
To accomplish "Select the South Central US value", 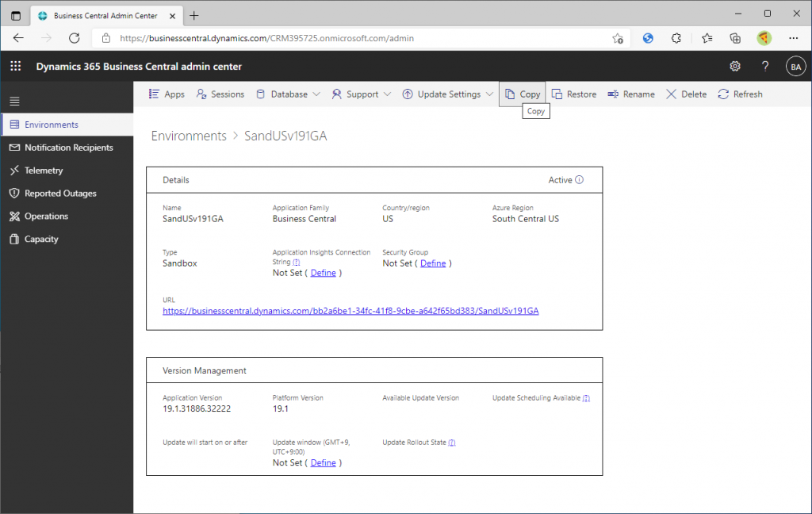I will click(x=526, y=219).
